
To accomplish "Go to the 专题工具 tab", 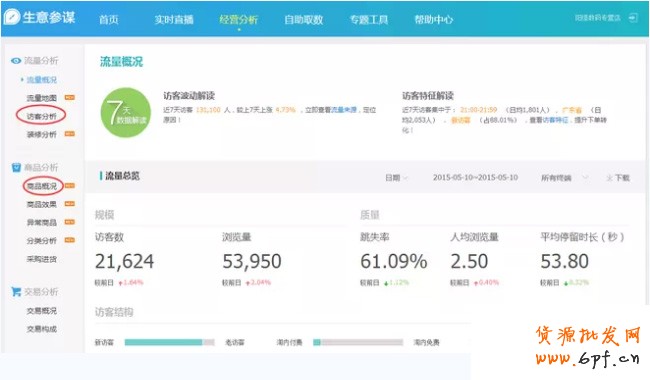I will point(369,19).
